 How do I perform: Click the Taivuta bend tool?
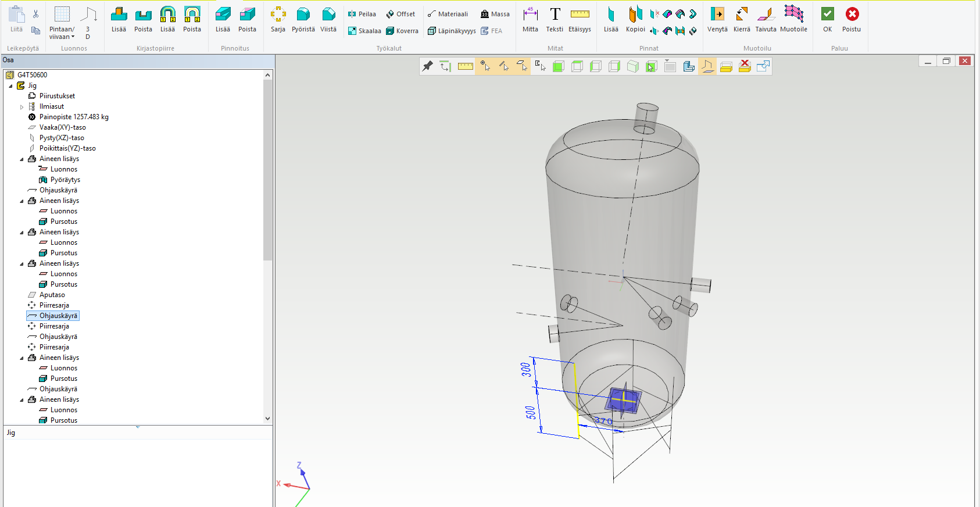tap(766, 19)
